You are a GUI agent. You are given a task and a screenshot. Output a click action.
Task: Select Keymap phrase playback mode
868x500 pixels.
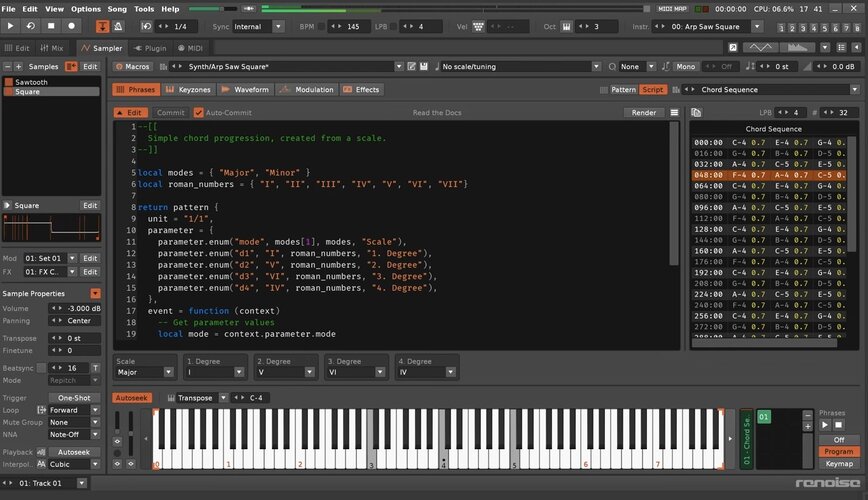tap(839, 464)
